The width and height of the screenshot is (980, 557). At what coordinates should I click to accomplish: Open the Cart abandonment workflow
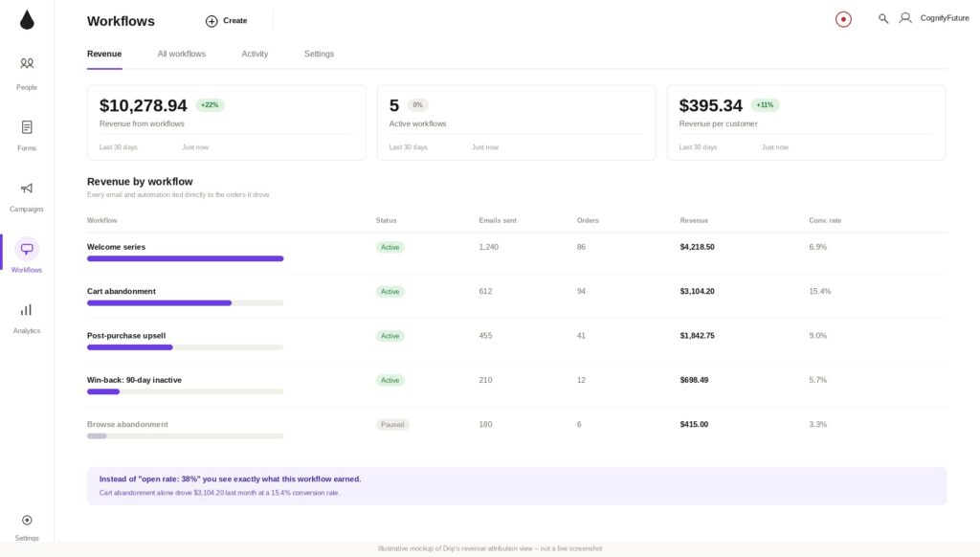pyautogui.click(x=122, y=291)
